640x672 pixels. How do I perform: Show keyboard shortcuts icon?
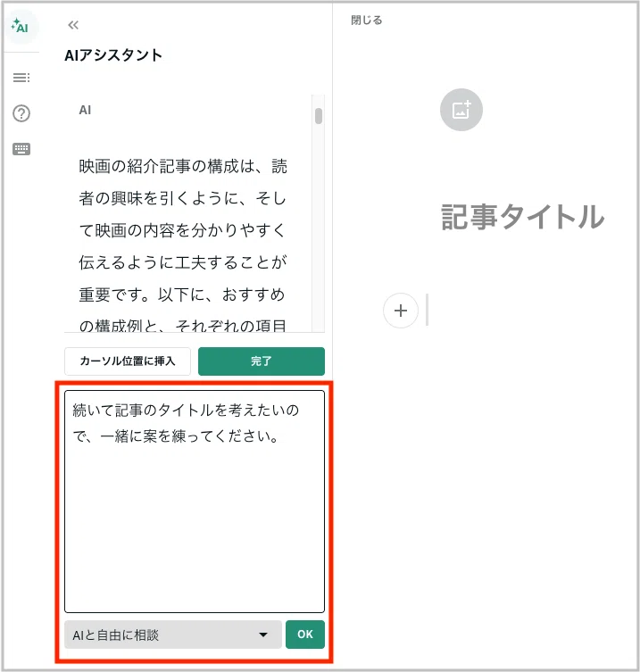pos(21,149)
